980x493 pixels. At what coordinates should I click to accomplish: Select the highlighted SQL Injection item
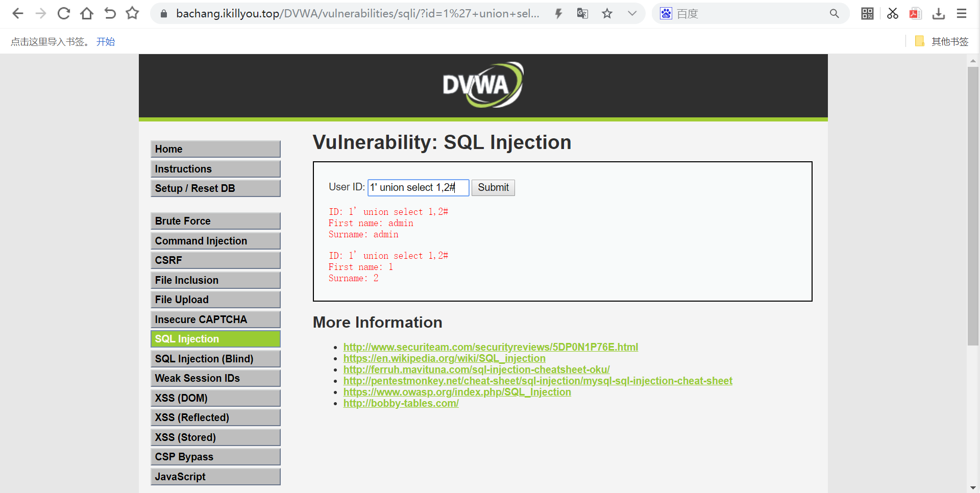pyautogui.click(x=215, y=339)
